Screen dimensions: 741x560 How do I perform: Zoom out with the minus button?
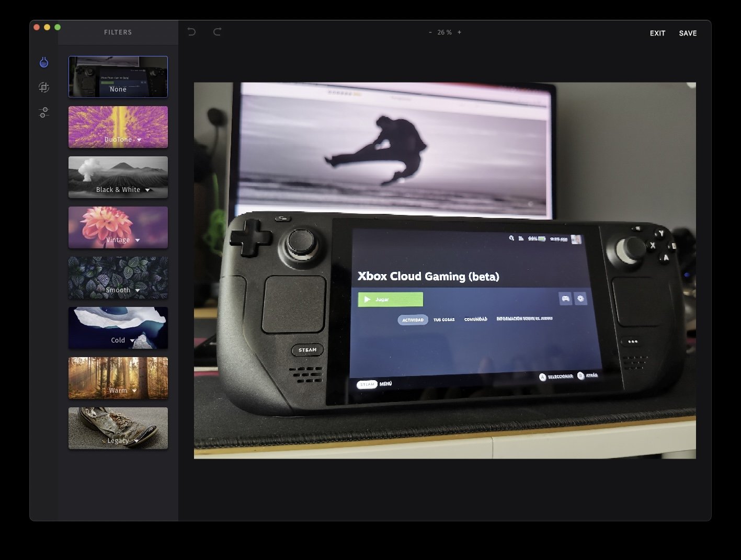[x=430, y=32]
